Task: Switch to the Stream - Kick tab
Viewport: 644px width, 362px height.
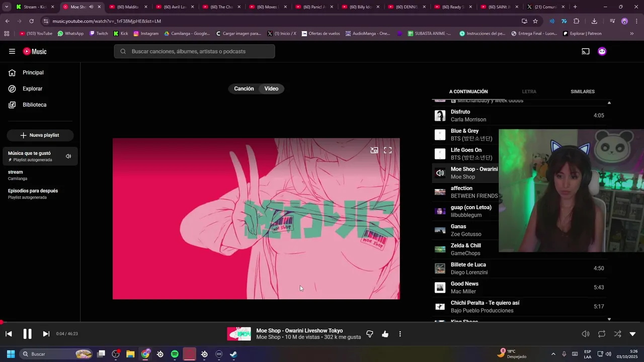Action: [x=35, y=7]
